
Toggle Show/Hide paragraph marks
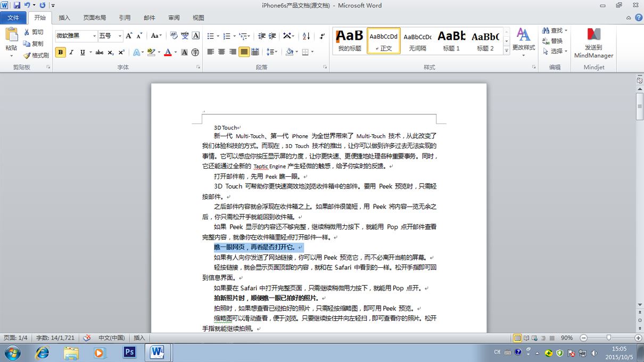click(322, 36)
